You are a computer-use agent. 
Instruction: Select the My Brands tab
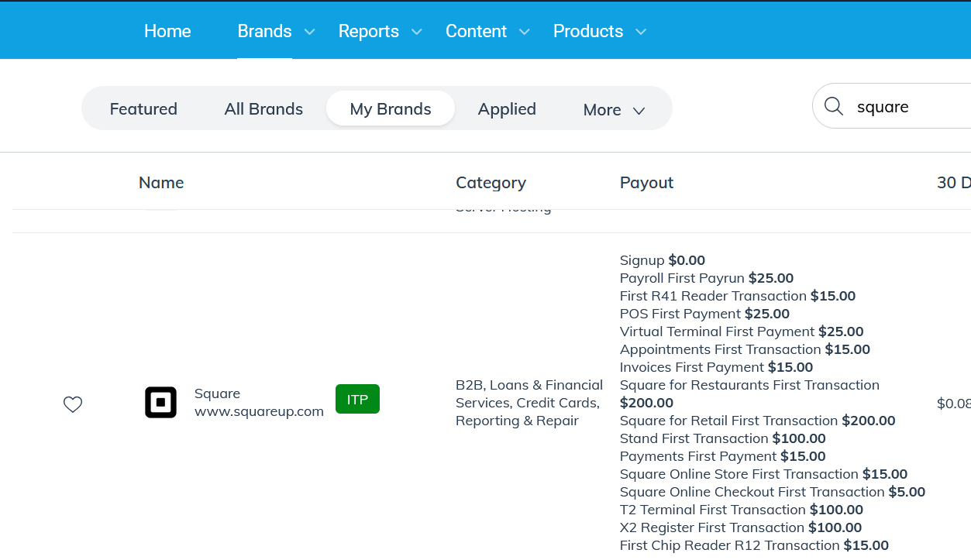391,109
